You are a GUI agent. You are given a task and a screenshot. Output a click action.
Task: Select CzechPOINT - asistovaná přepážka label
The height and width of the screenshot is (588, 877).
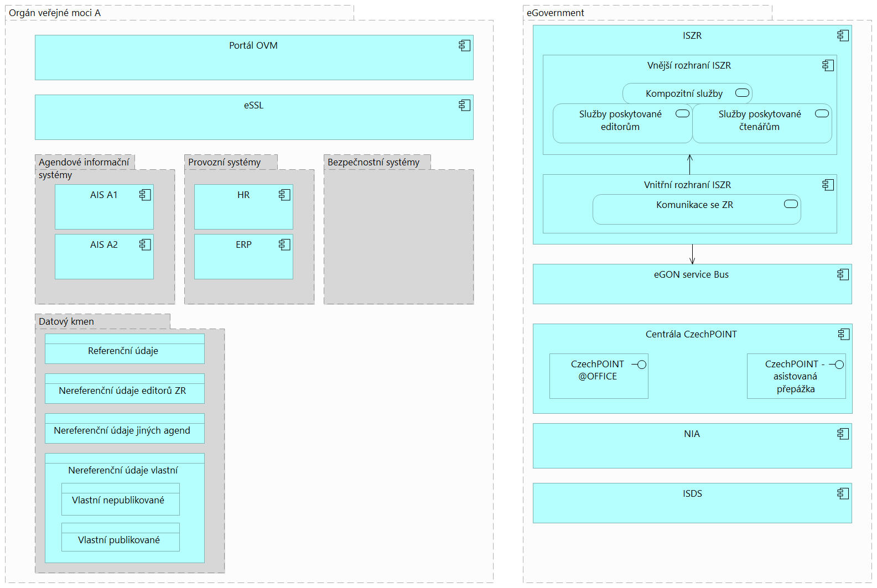795,376
